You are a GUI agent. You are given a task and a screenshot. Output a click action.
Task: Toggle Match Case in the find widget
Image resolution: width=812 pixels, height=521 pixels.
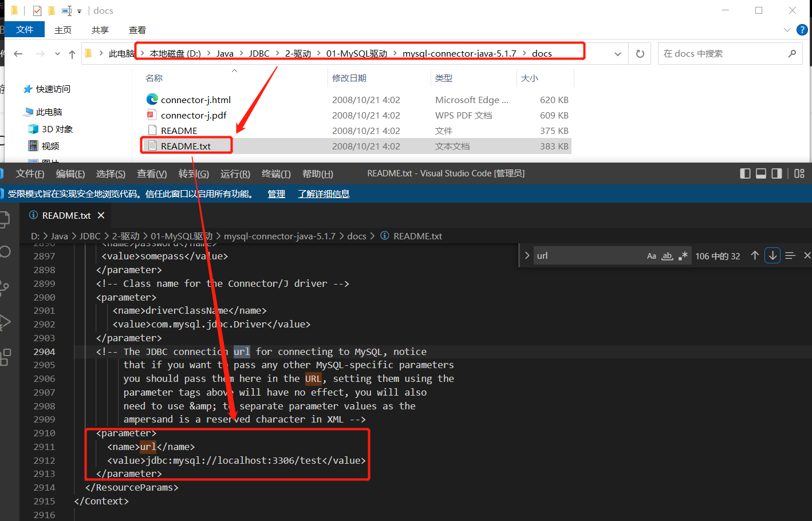[x=652, y=256]
